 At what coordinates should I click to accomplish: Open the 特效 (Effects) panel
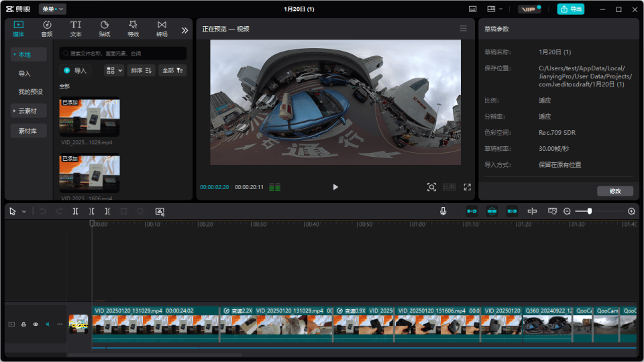point(133,28)
